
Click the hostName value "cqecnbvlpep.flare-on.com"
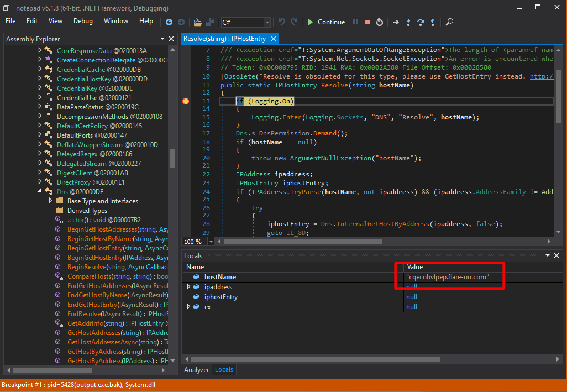tap(448, 277)
